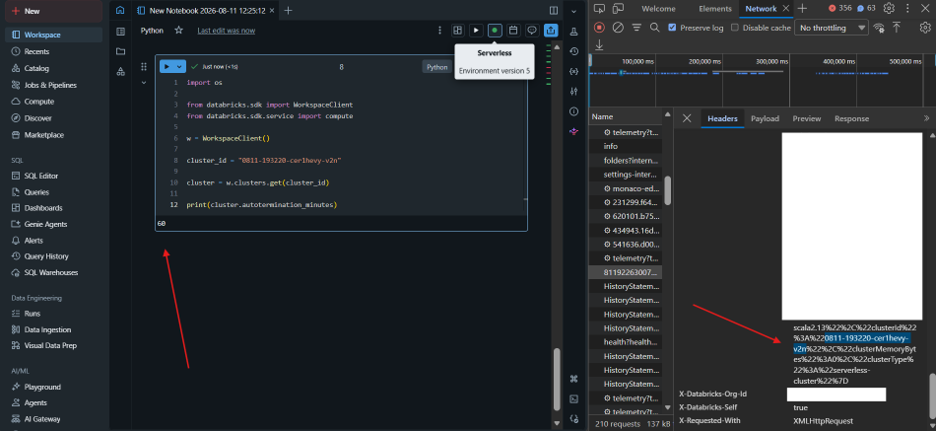
Task: Change the cell language Python selector
Action: point(436,67)
